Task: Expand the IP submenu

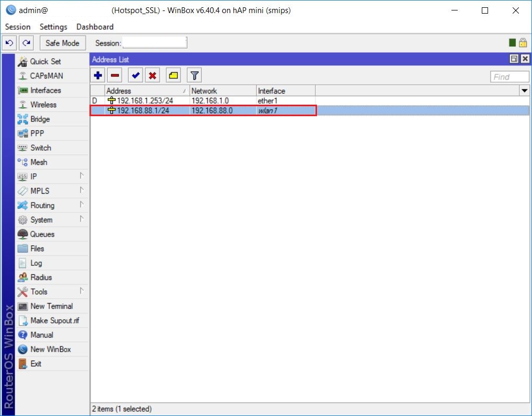Action: click(53, 176)
